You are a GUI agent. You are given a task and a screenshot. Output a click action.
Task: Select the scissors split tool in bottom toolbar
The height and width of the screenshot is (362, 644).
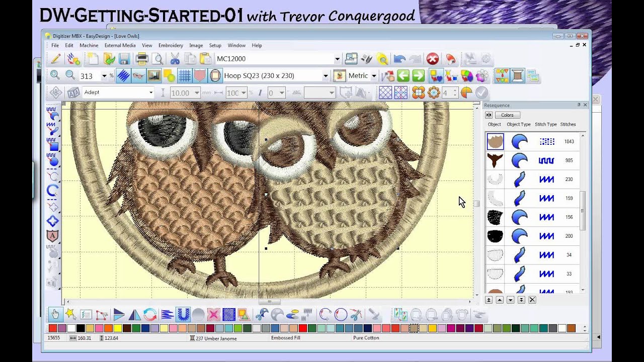(356, 315)
